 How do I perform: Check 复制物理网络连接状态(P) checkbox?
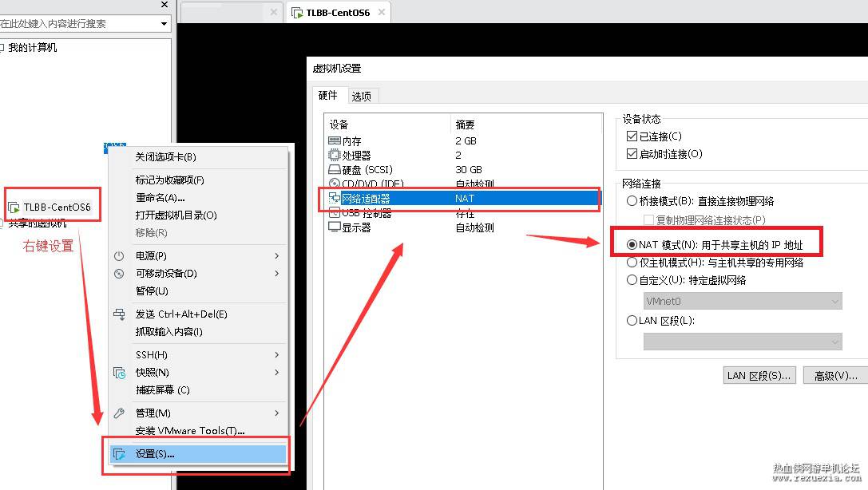click(648, 220)
